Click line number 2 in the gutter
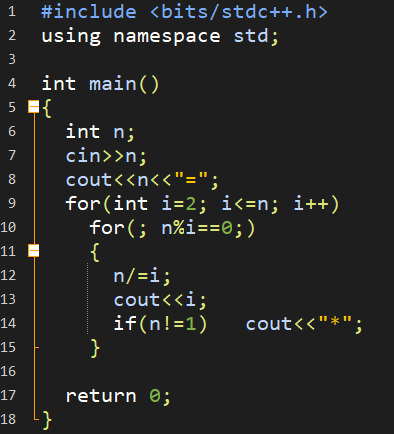The width and height of the screenshot is (394, 434). click(x=12, y=35)
